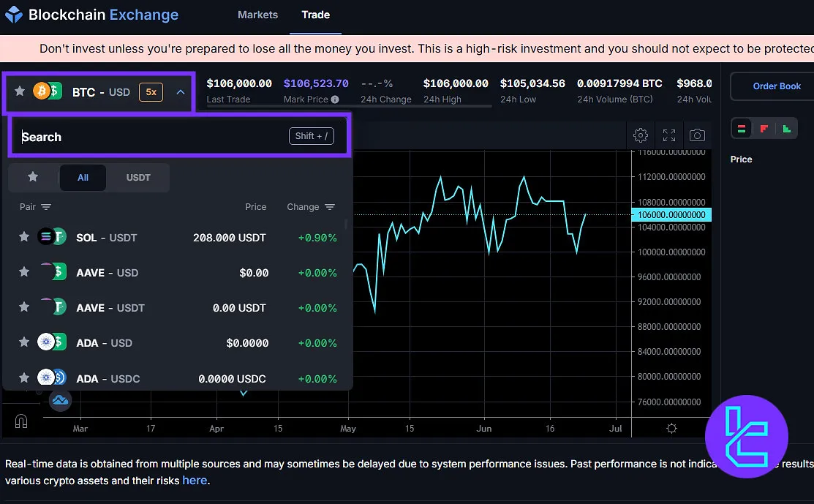This screenshot has height=504, width=814.
Task: Toggle favorite star for BTC - USD
Action: (20, 92)
